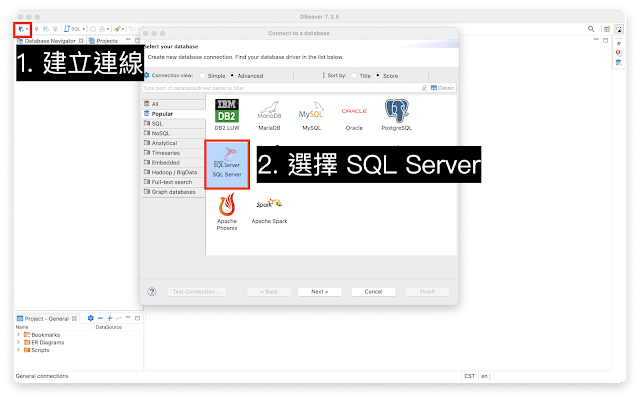
Task: Click the blue Connect plug toolbar icon
Action: [37, 29]
